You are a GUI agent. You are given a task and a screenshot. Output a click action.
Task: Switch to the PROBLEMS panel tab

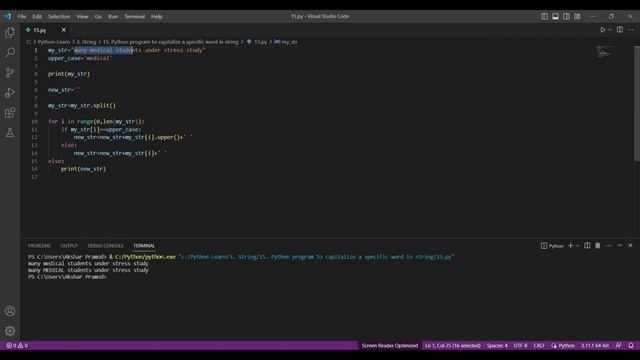point(40,246)
